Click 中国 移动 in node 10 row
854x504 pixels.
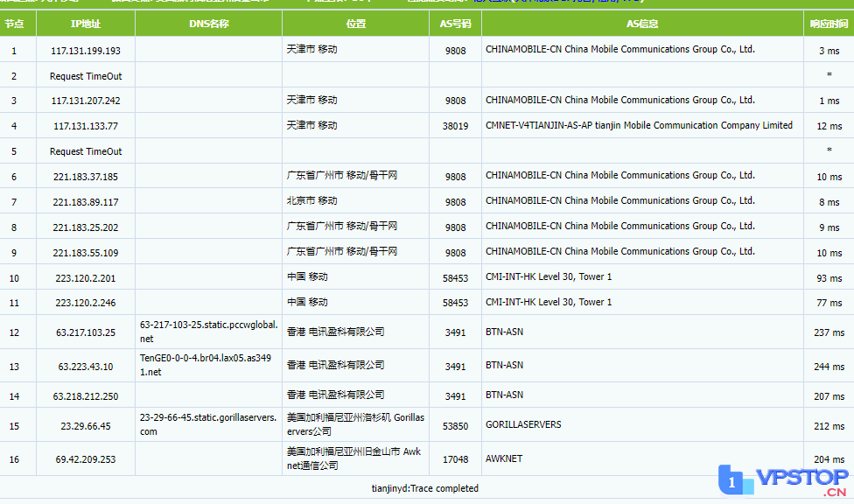(307, 276)
